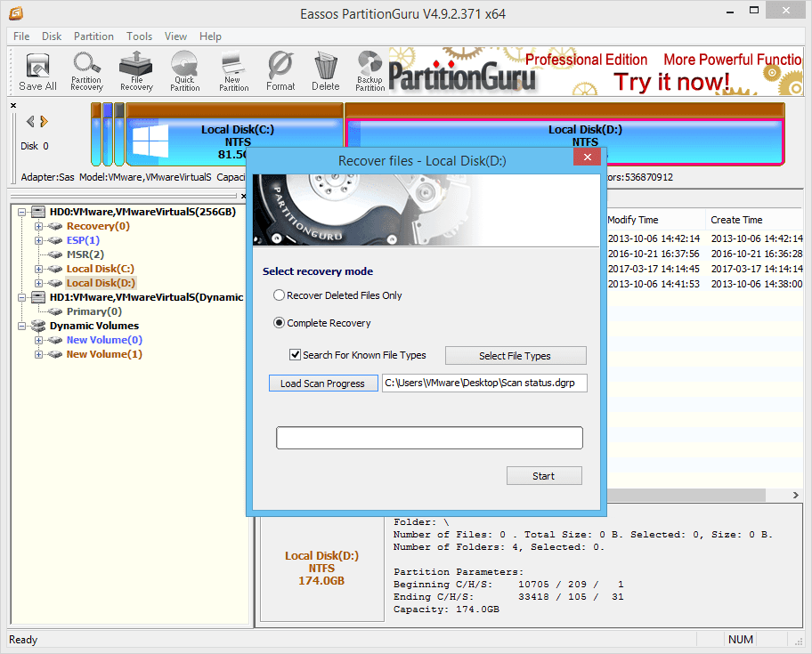Start the Quick Partition tool
Image resolution: width=812 pixels, height=654 pixels.
point(185,72)
